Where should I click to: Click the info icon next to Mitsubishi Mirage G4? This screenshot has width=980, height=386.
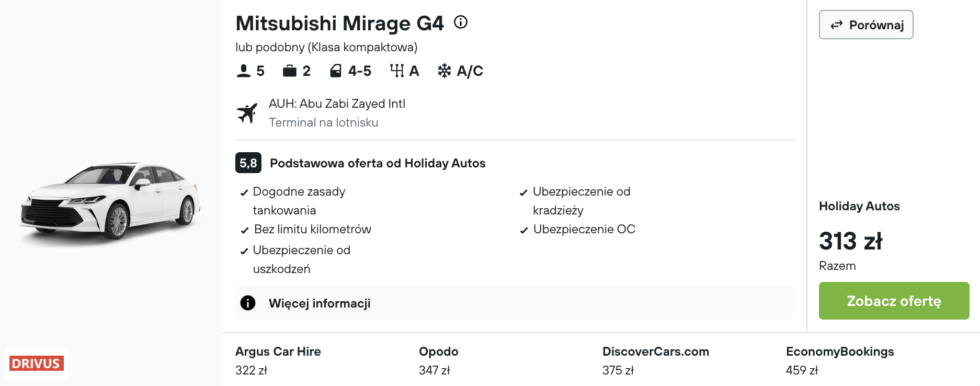[x=461, y=22]
